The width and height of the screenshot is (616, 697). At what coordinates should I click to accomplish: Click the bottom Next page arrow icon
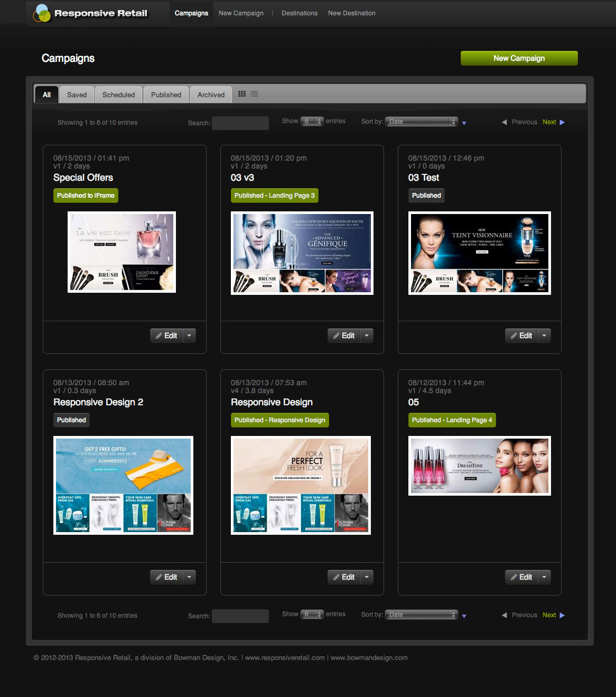[562, 615]
